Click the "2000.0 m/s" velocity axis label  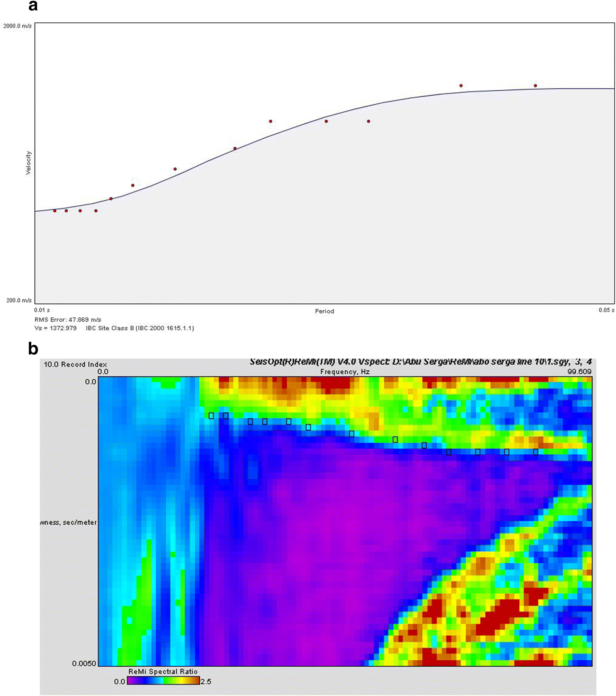[17, 26]
